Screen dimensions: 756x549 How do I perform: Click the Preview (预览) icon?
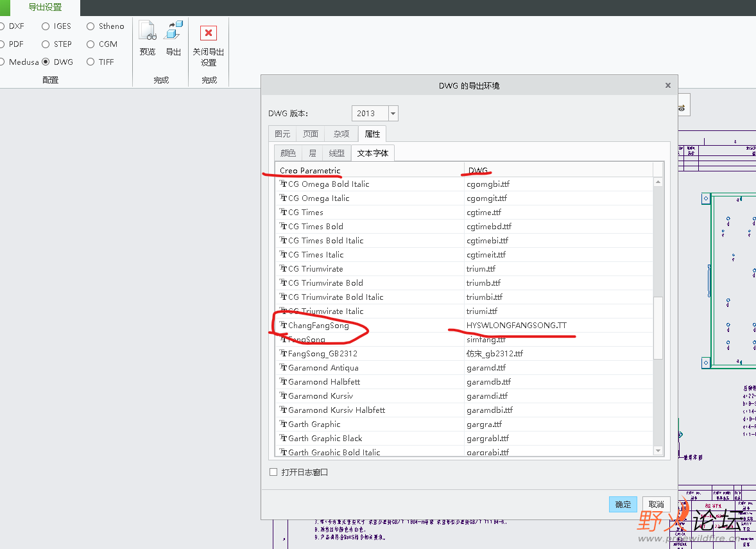148,30
